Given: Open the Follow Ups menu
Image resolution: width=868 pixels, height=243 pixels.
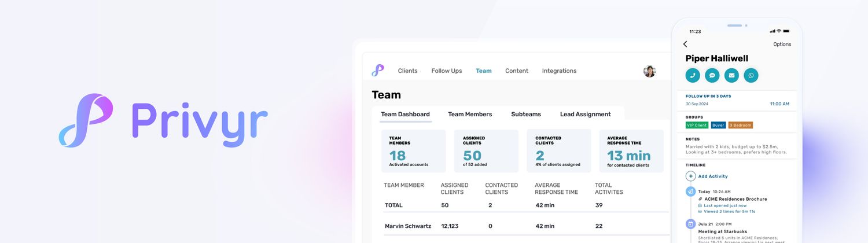Looking at the screenshot, I should coord(447,71).
